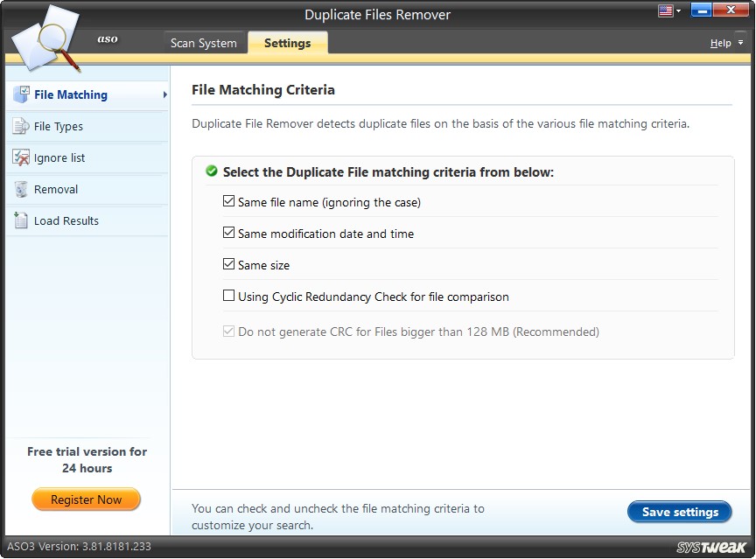The height and width of the screenshot is (559, 756).
Task: Open the File Matching settings page
Action: (x=70, y=94)
